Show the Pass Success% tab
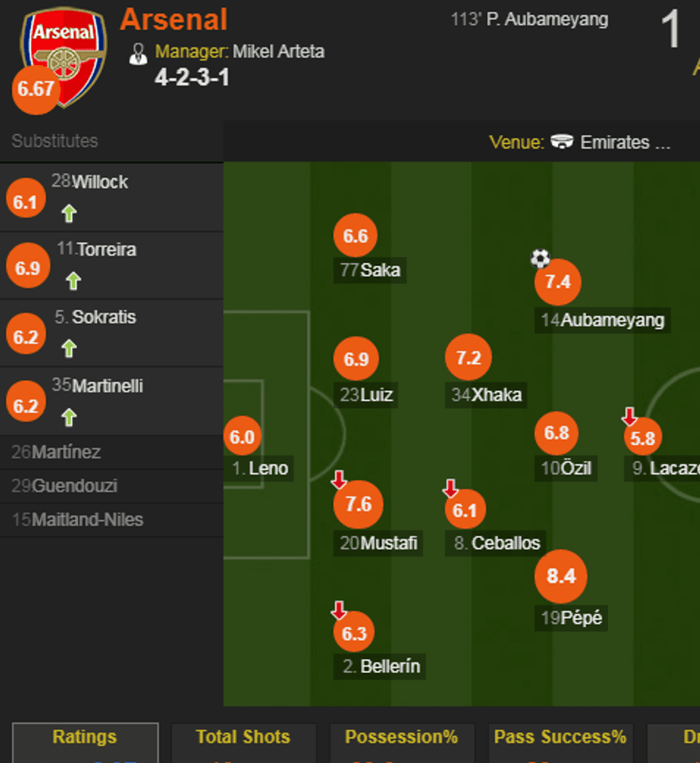Screen dimensions: 700x763 [560, 737]
